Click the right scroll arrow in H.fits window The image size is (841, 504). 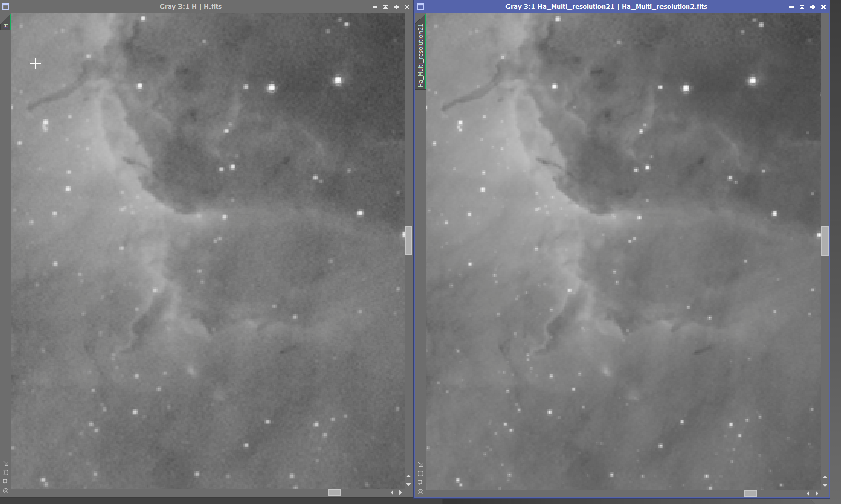(400, 492)
